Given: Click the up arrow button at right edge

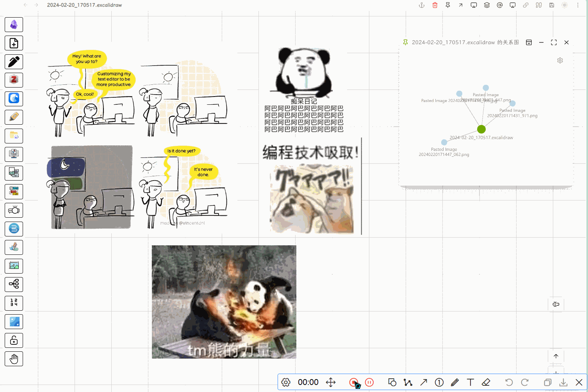Looking at the screenshot, I should click(556, 356).
